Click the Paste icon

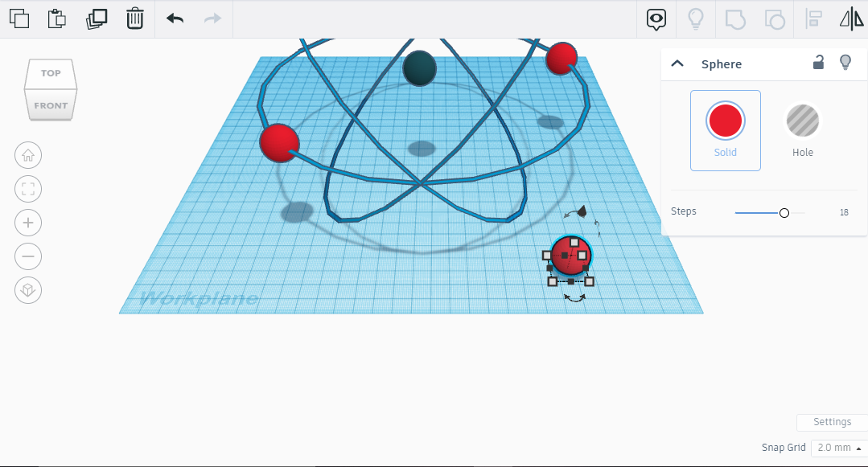[x=56, y=18]
